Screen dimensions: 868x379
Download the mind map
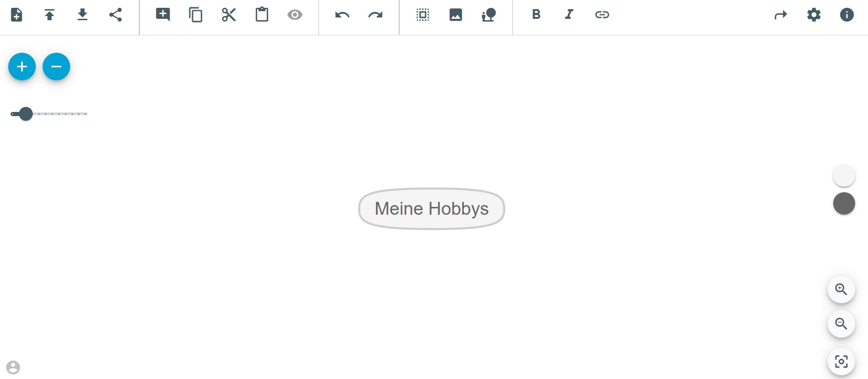click(x=82, y=15)
